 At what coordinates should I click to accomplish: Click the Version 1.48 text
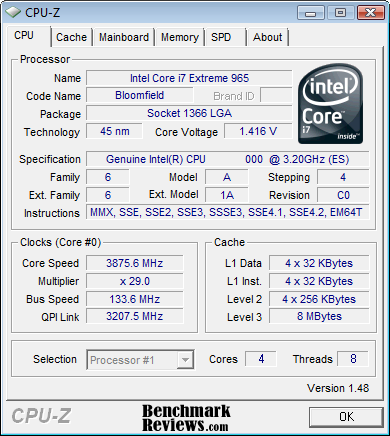pyautogui.click(x=338, y=388)
